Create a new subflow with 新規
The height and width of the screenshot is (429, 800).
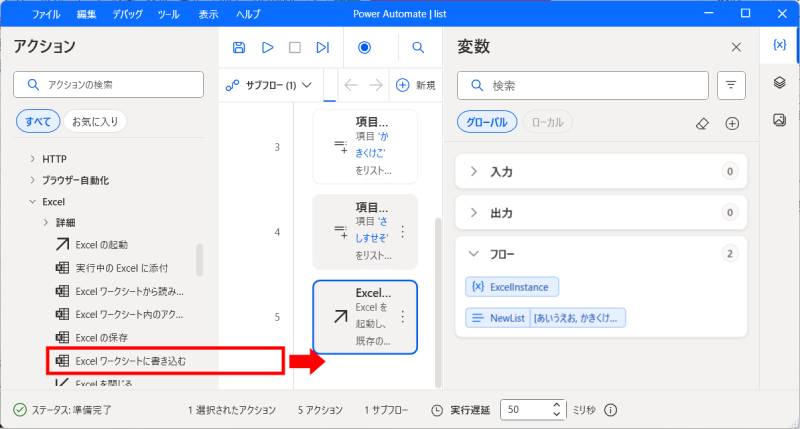click(x=416, y=85)
